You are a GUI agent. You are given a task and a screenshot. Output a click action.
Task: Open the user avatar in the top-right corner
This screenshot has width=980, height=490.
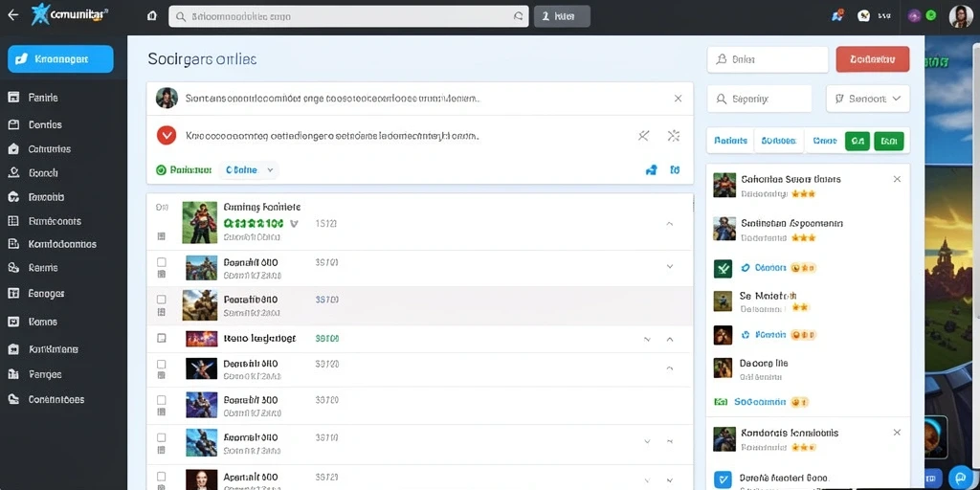pos(961,16)
